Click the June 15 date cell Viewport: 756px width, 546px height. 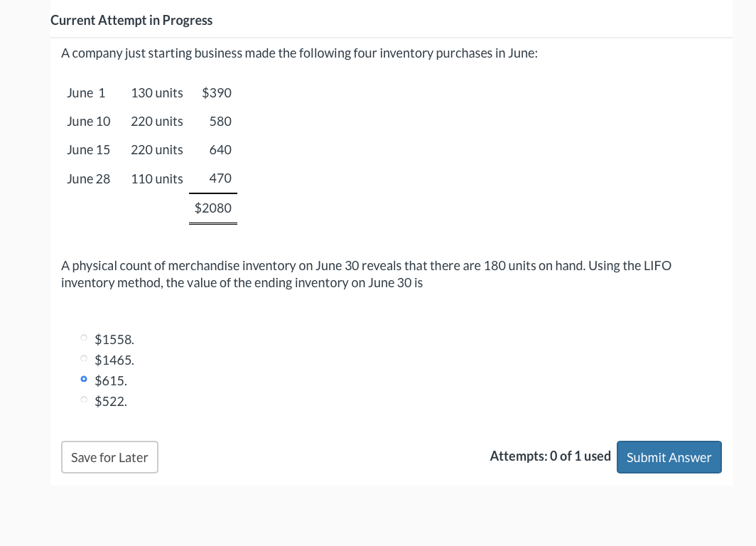(x=89, y=149)
